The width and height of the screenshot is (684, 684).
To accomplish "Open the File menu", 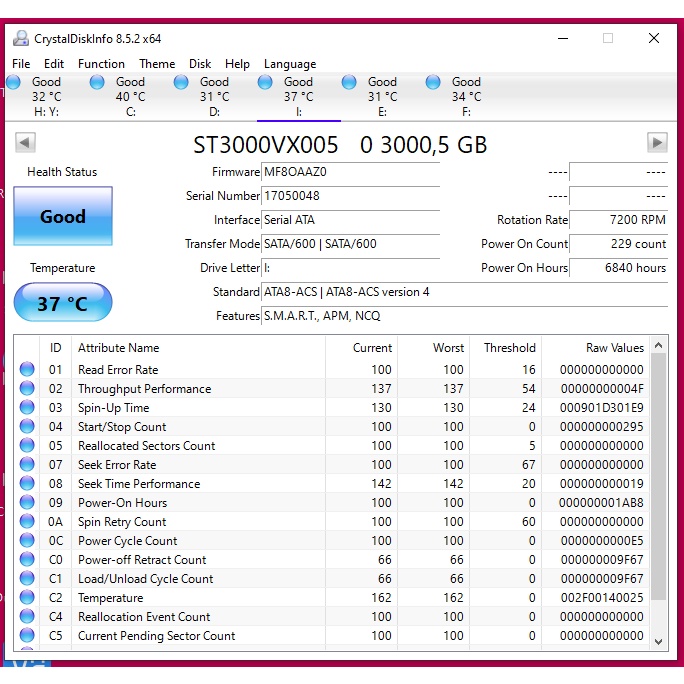I will 21,64.
